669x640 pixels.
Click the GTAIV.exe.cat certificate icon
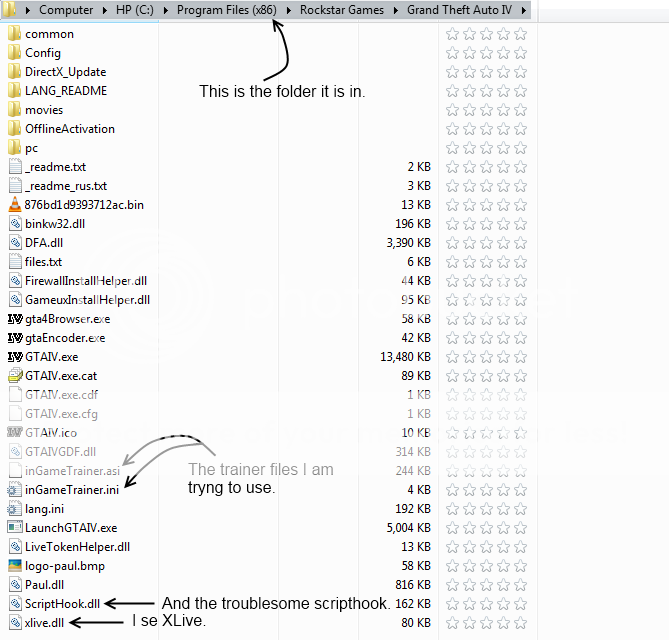pos(14,376)
